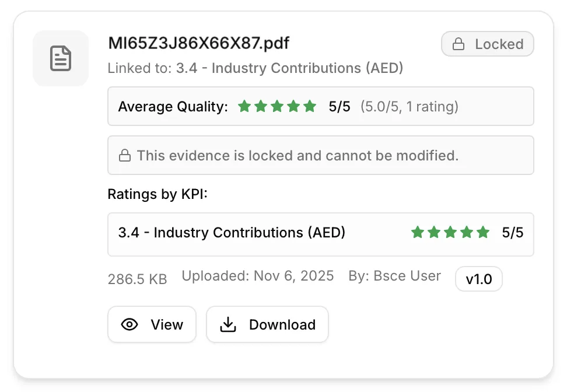Click the file size 286.5 KB label

pos(137,279)
